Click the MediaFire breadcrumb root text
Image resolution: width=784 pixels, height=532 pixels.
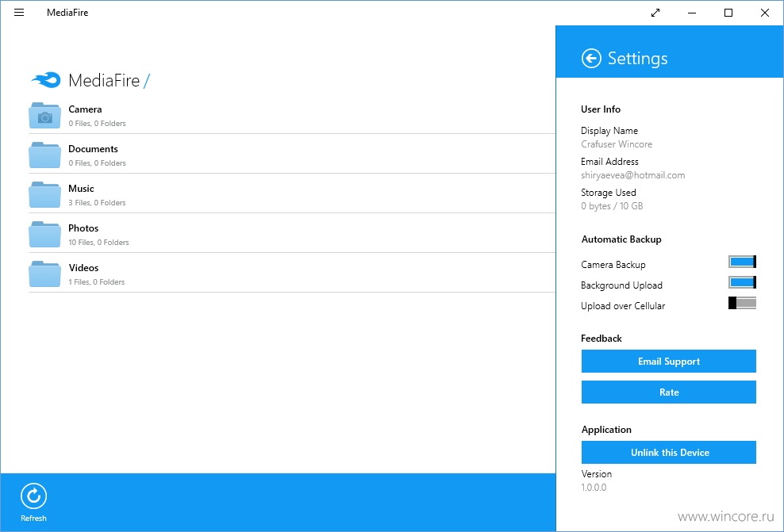click(x=104, y=80)
